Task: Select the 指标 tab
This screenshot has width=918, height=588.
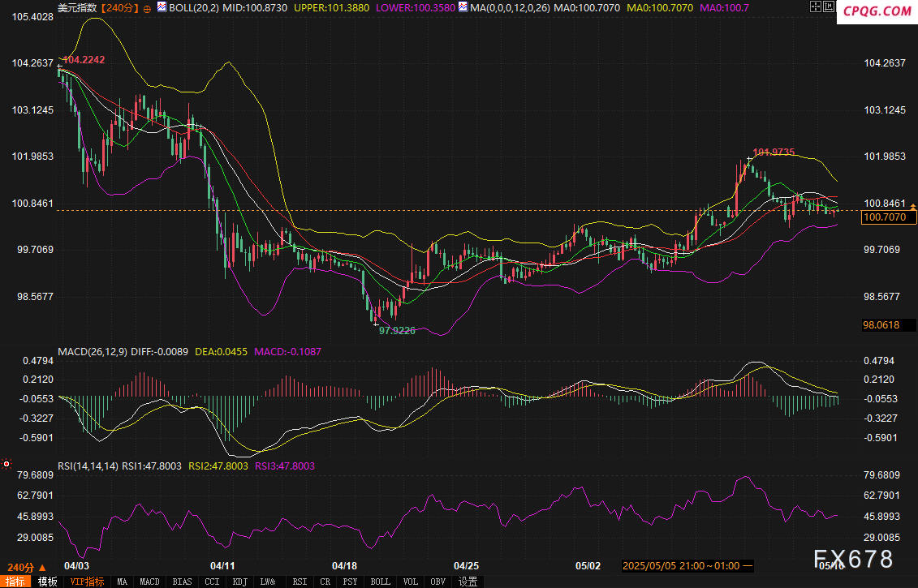Action: coord(15,582)
